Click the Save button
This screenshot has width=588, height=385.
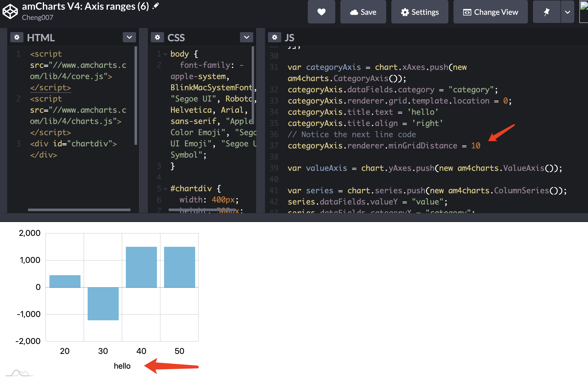(x=363, y=12)
